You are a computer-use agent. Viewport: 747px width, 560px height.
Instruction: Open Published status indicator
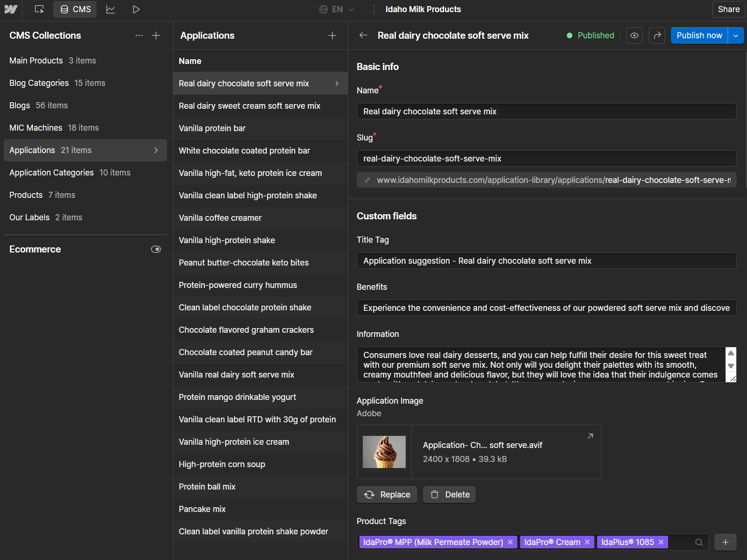tap(591, 35)
